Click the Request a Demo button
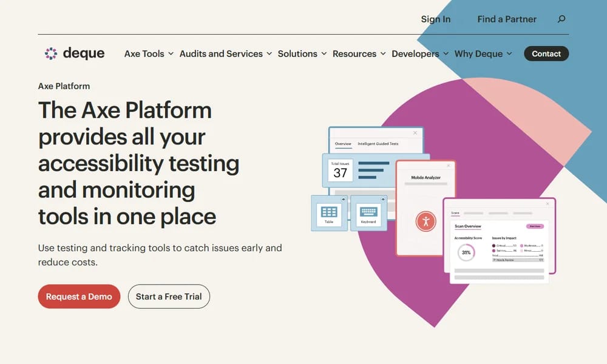Viewport: 607px width, 364px height. [x=79, y=297]
